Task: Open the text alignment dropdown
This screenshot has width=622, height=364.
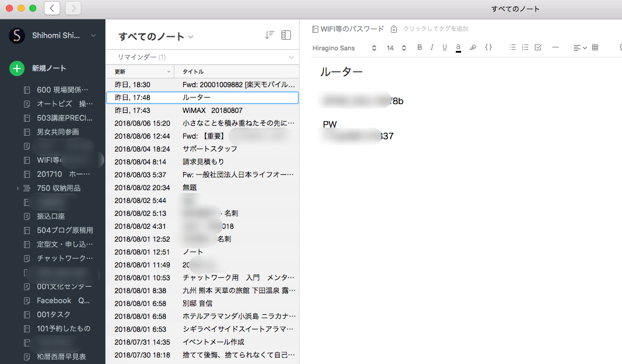Action: point(580,47)
